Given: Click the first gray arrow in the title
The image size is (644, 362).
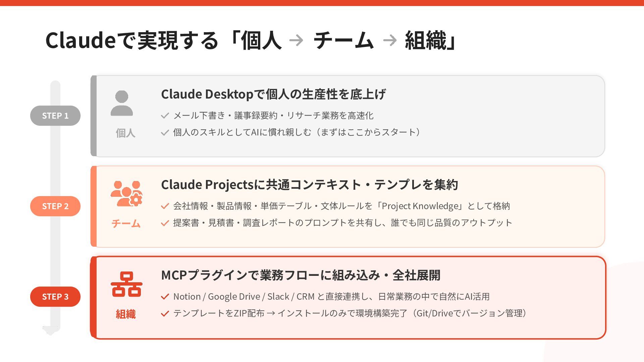Looking at the screenshot, I should (x=296, y=41).
